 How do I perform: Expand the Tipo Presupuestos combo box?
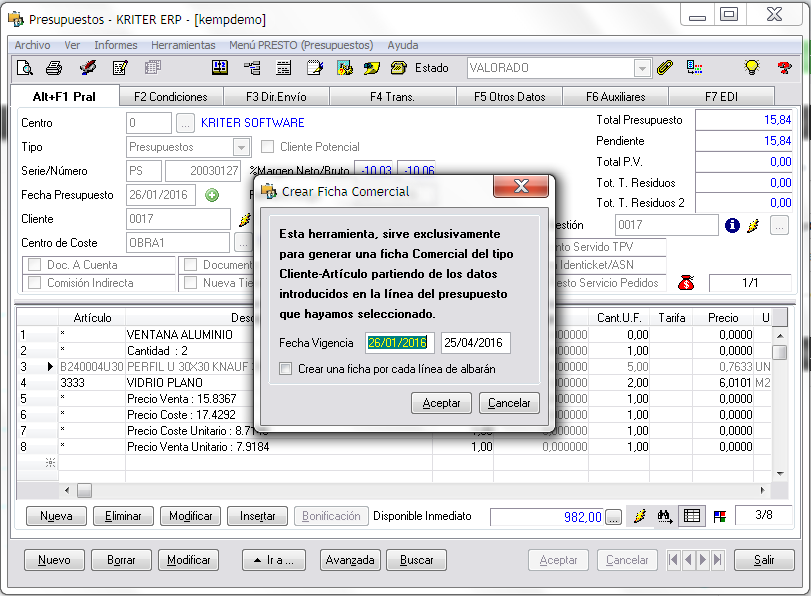pos(241,147)
